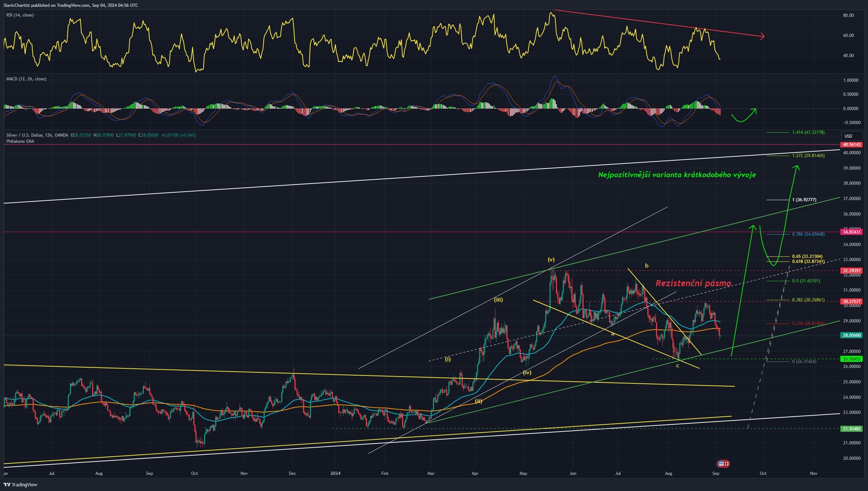The width and height of the screenshot is (868, 491).
Task: Click the 2024 time axis label
Action: (x=335, y=473)
